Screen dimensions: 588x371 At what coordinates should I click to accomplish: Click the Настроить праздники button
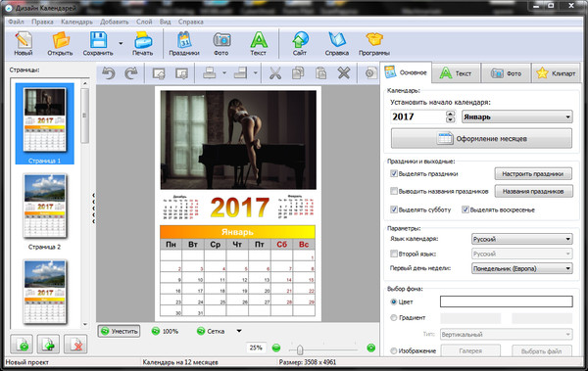(x=533, y=174)
